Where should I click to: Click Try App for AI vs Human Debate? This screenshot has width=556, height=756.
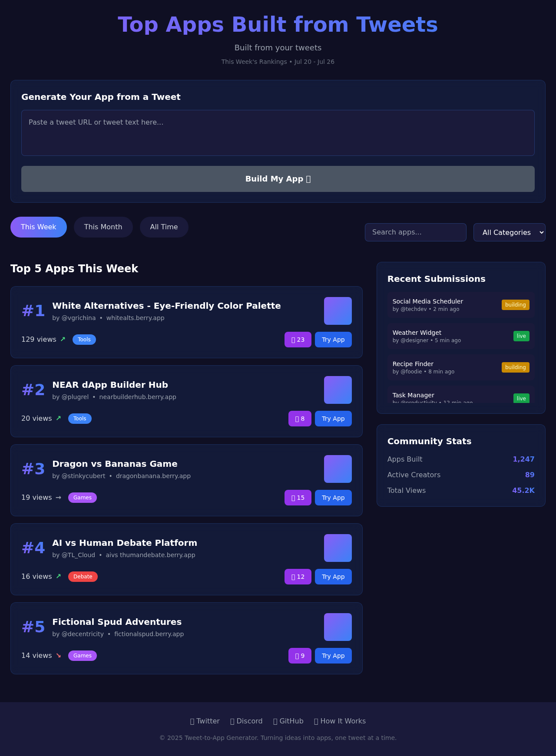[333, 577]
